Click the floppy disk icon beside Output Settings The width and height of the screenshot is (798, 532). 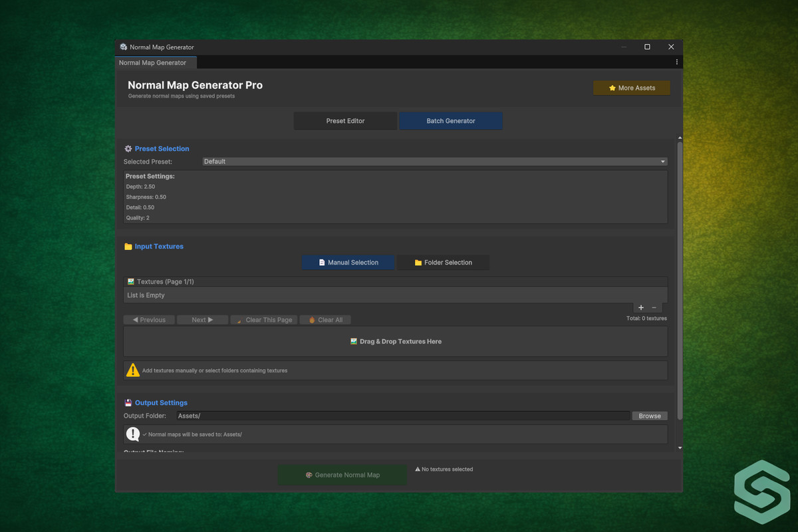click(x=128, y=403)
